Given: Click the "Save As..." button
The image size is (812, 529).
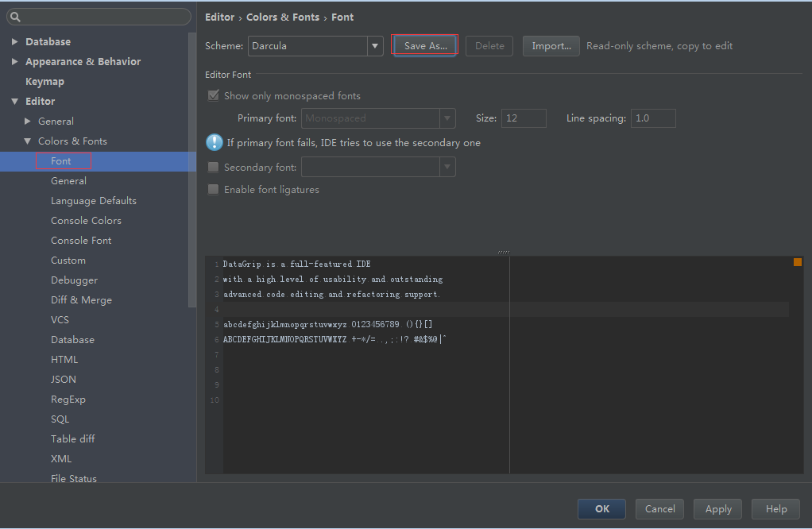Looking at the screenshot, I should click(424, 45).
